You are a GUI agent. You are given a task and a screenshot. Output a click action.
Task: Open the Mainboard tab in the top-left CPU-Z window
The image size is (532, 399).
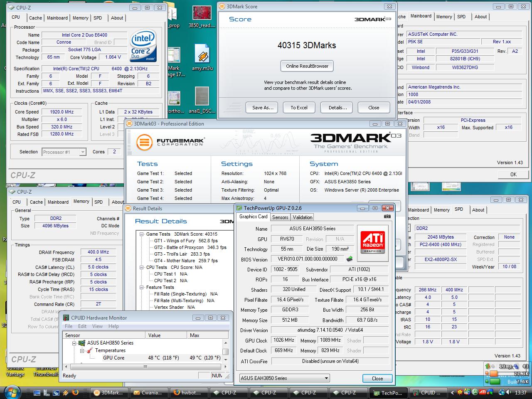57,18
